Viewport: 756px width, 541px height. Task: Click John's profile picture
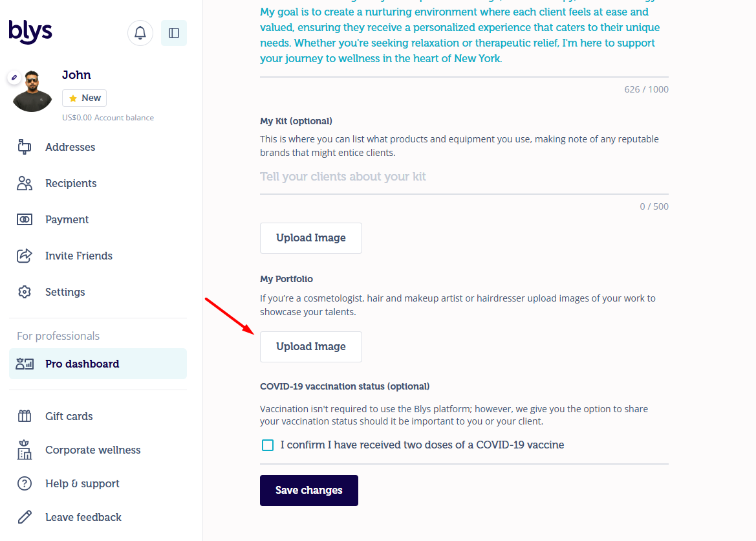(32, 91)
